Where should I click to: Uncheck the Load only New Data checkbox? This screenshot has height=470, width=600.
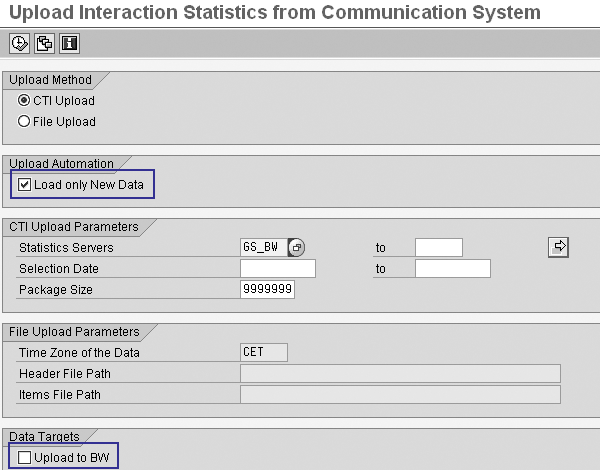coord(25,184)
